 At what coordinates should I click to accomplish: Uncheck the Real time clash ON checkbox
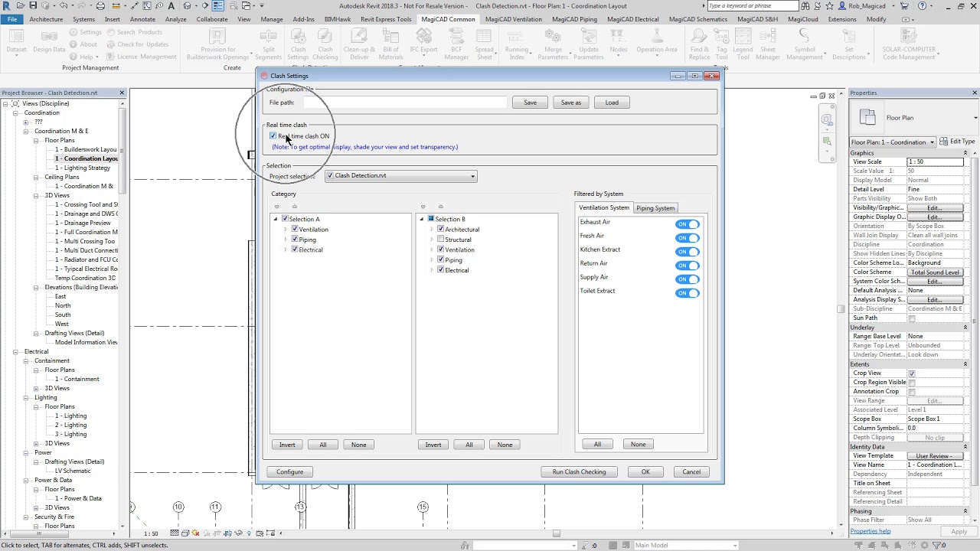pyautogui.click(x=273, y=136)
